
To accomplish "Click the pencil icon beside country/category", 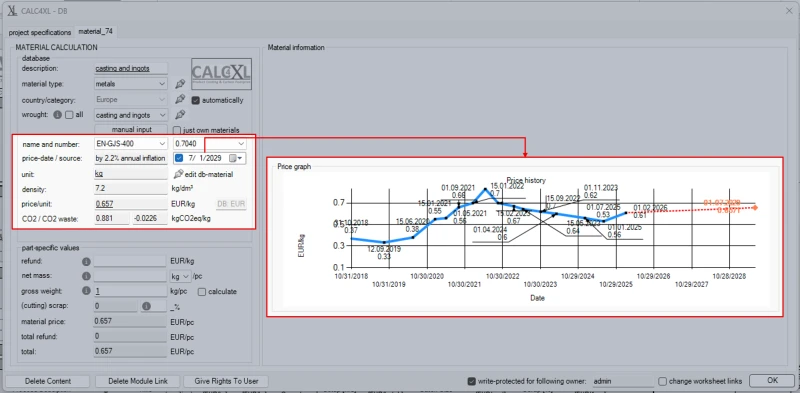I will (x=179, y=99).
